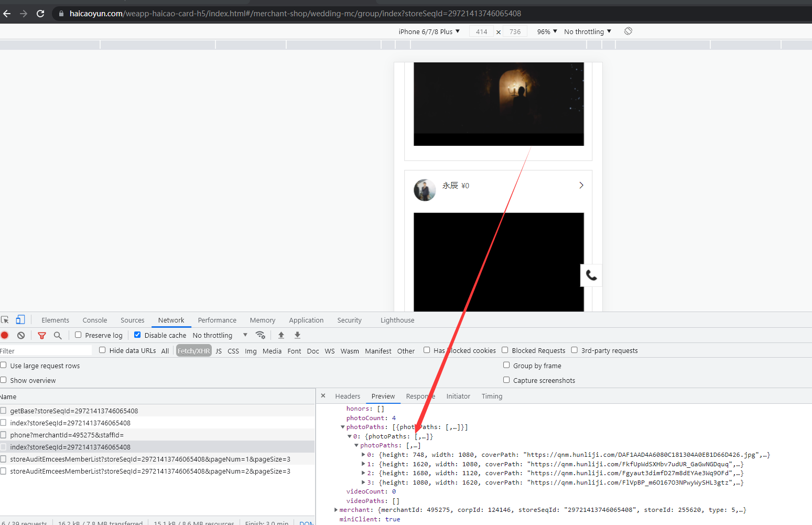812x525 pixels.
Task: Uncheck Disable cache
Action: click(x=137, y=335)
